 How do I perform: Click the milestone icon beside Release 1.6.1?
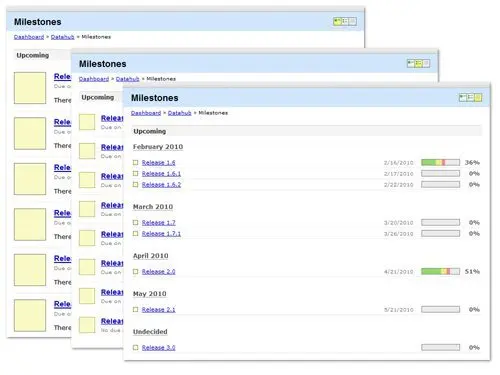point(135,174)
